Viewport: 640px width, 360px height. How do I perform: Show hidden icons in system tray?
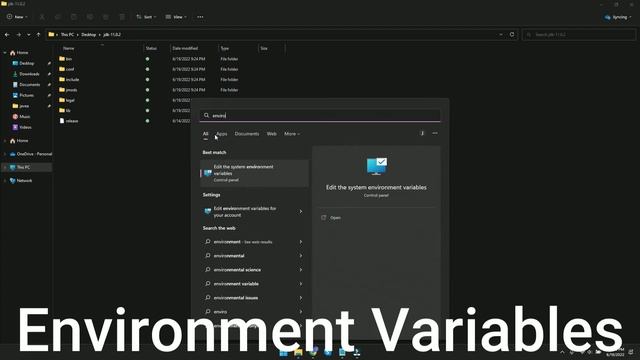(562, 352)
